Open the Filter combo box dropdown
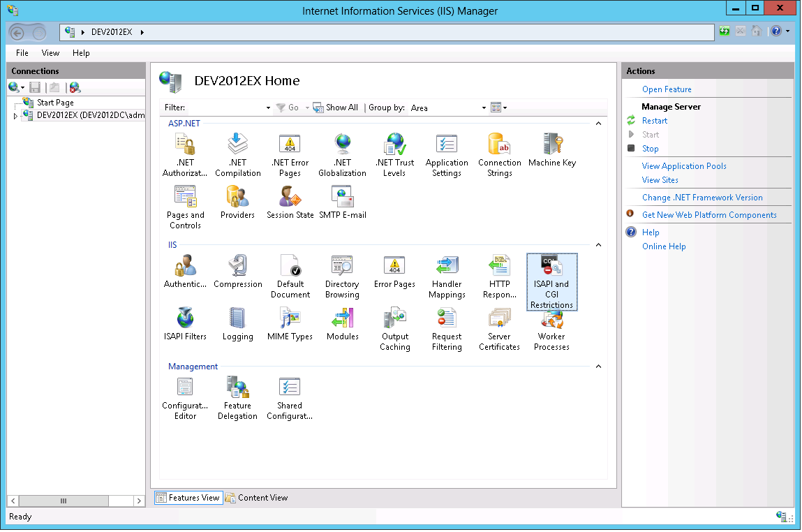802x532 pixels. (x=268, y=108)
